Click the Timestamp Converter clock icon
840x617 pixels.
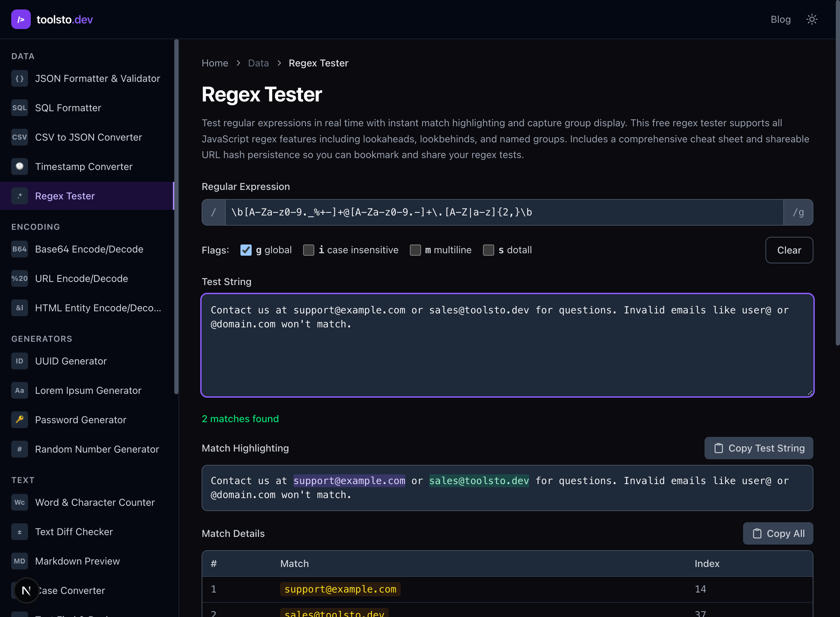click(20, 166)
